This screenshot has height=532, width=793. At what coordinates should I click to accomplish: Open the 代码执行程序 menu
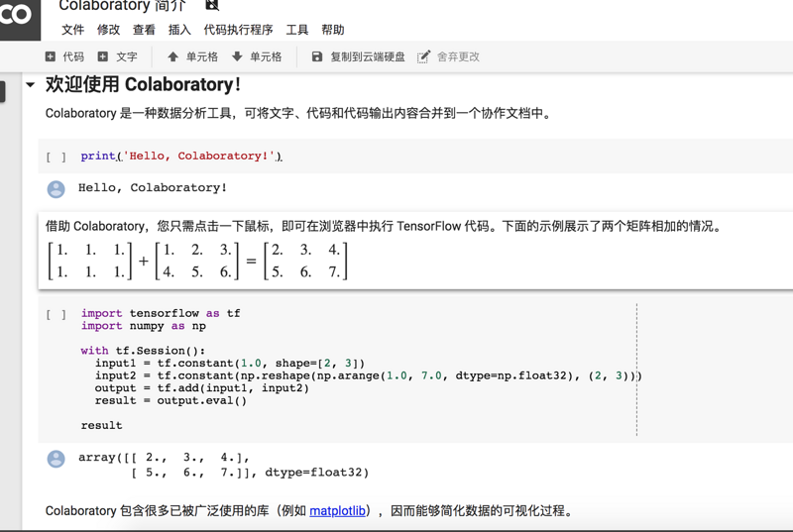tap(238, 30)
